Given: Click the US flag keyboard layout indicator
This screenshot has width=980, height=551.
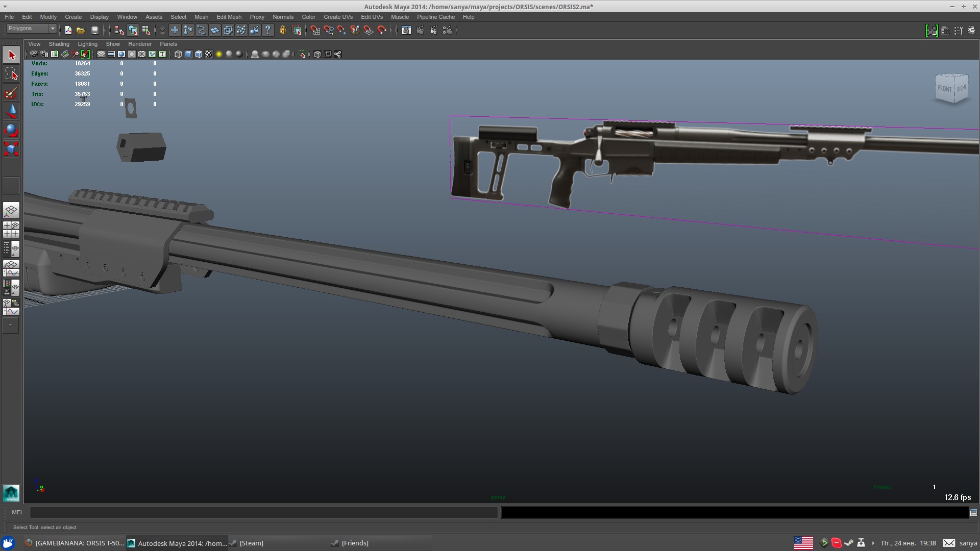Looking at the screenshot, I should [x=803, y=543].
